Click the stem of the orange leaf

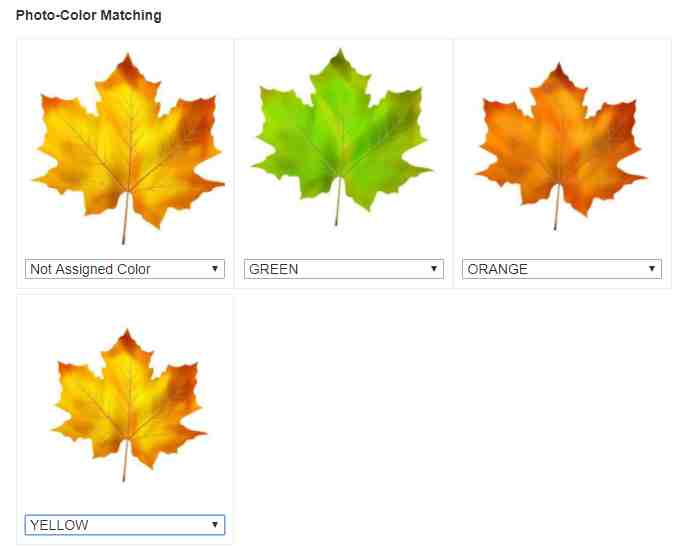[x=556, y=208]
